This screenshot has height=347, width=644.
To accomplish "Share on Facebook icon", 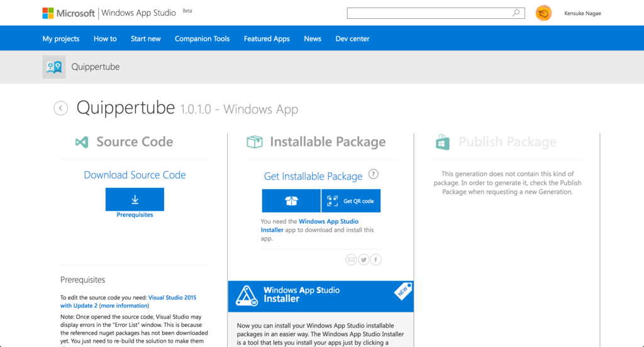I will (x=376, y=260).
